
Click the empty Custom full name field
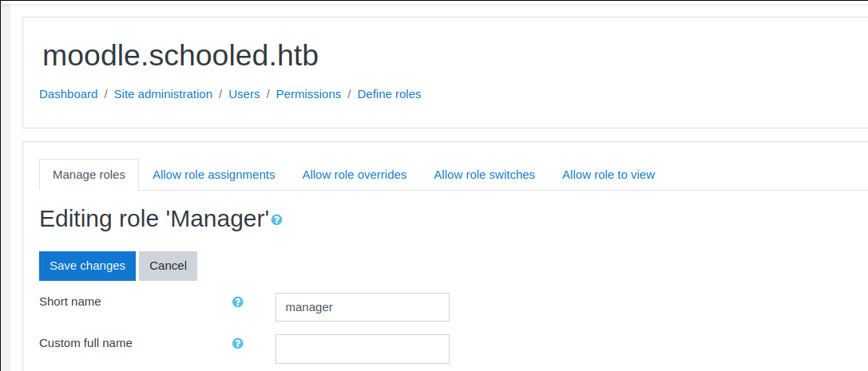click(x=362, y=349)
